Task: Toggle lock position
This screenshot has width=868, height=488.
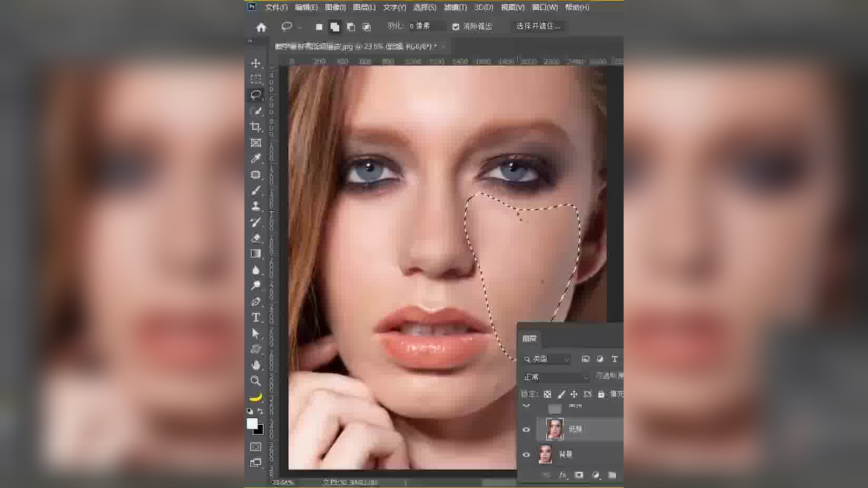Action: click(574, 394)
